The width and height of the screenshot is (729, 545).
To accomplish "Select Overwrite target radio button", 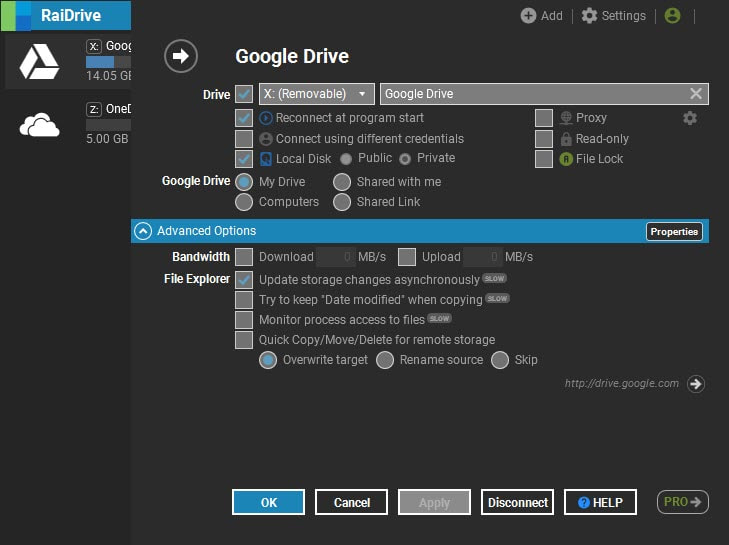I will (268, 360).
